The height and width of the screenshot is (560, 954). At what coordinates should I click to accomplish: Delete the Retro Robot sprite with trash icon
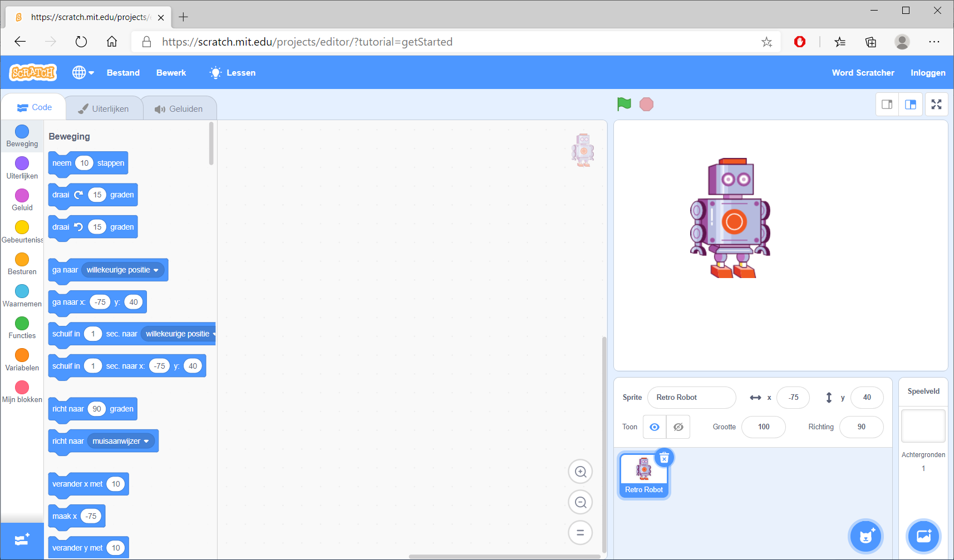[x=664, y=458]
